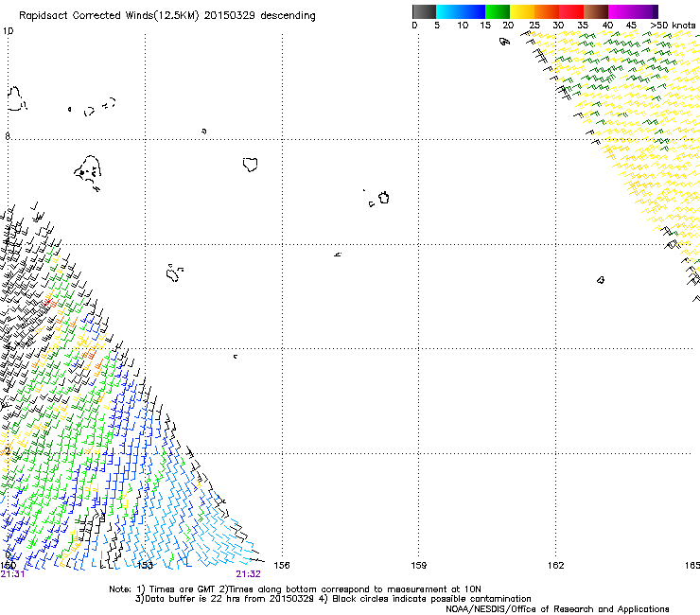Image resolution: width=700 pixels, height=615 pixels.
Task: Click the note 'Data buffer is 22 hrs'
Action: tap(191, 599)
